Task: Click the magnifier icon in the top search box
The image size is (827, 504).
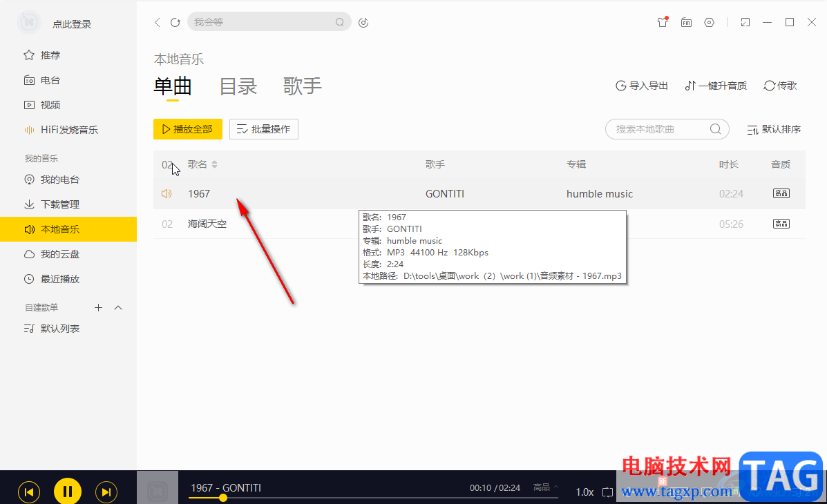Action: [340, 22]
